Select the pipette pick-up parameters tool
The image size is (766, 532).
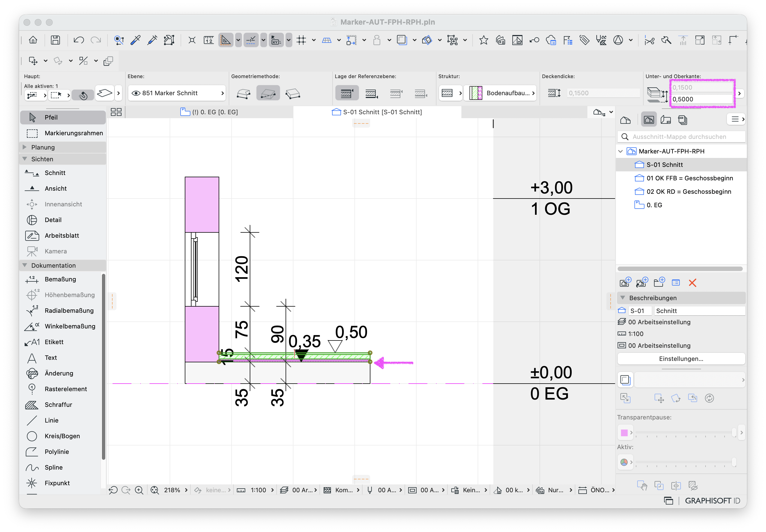(135, 40)
